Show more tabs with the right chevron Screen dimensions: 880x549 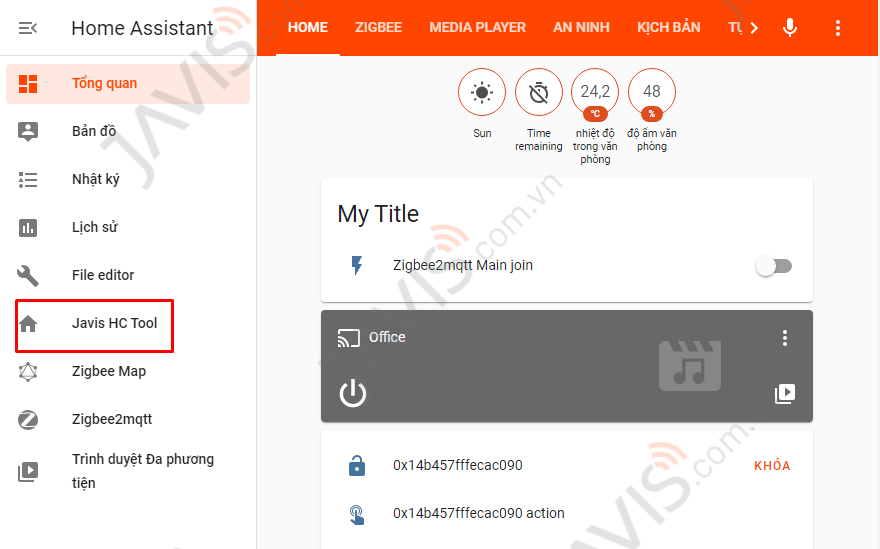pyautogui.click(x=754, y=28)
